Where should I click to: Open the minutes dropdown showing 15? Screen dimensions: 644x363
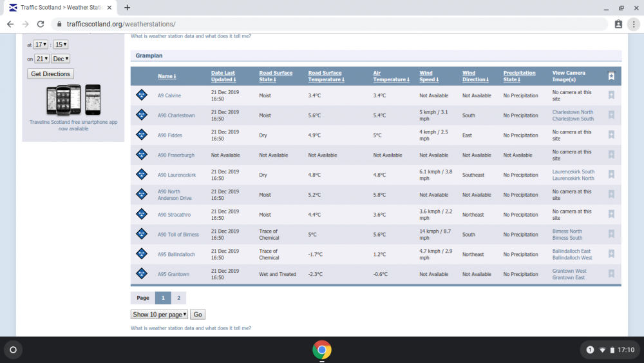61,44
